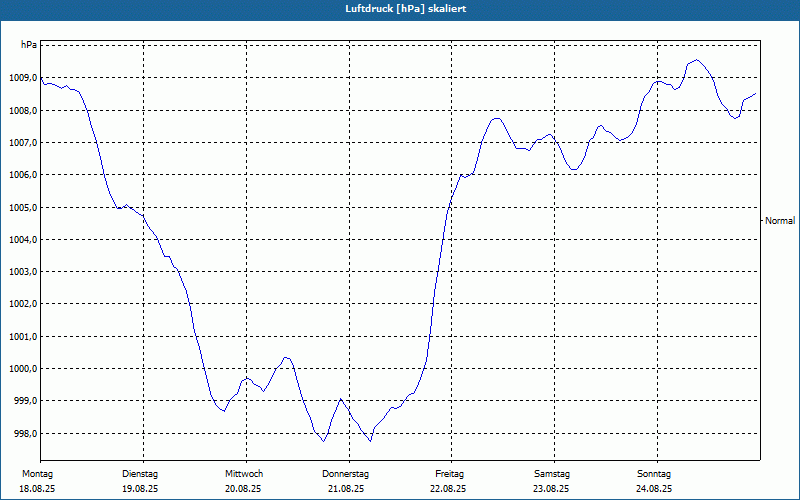Select the 1000,0 y-axis tick label
This screenshot has height=500, width=800.
coord(23,369)
